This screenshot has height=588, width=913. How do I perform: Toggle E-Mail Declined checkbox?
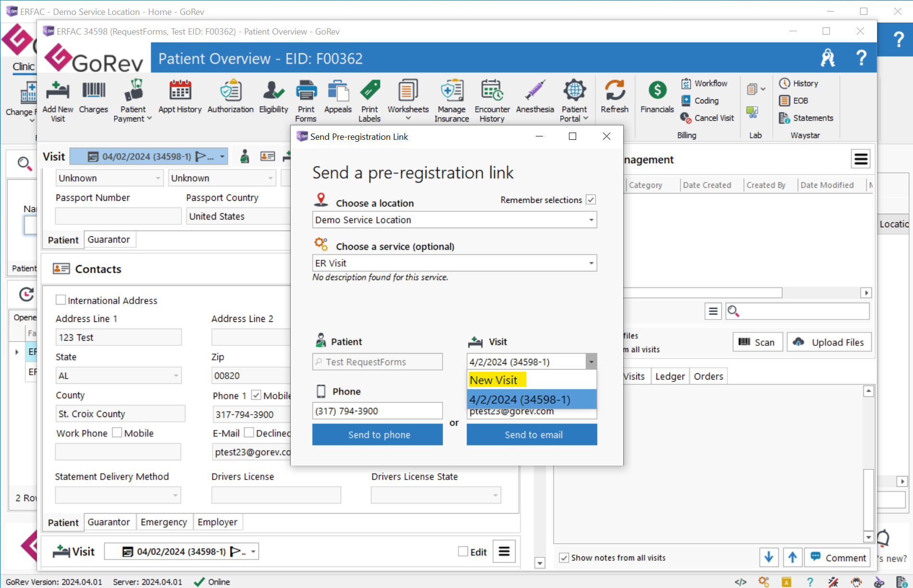pos(249,433)
